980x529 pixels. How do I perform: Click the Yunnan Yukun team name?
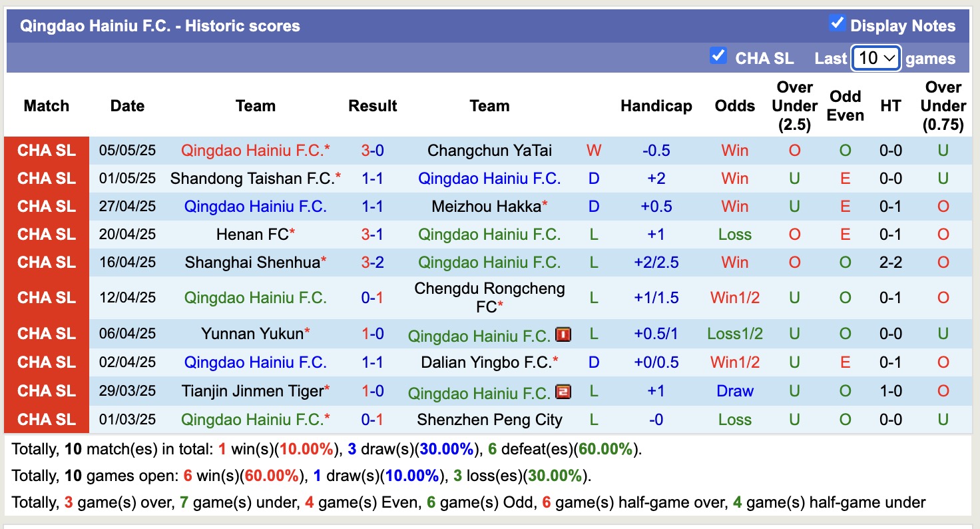tap(255, 334)
